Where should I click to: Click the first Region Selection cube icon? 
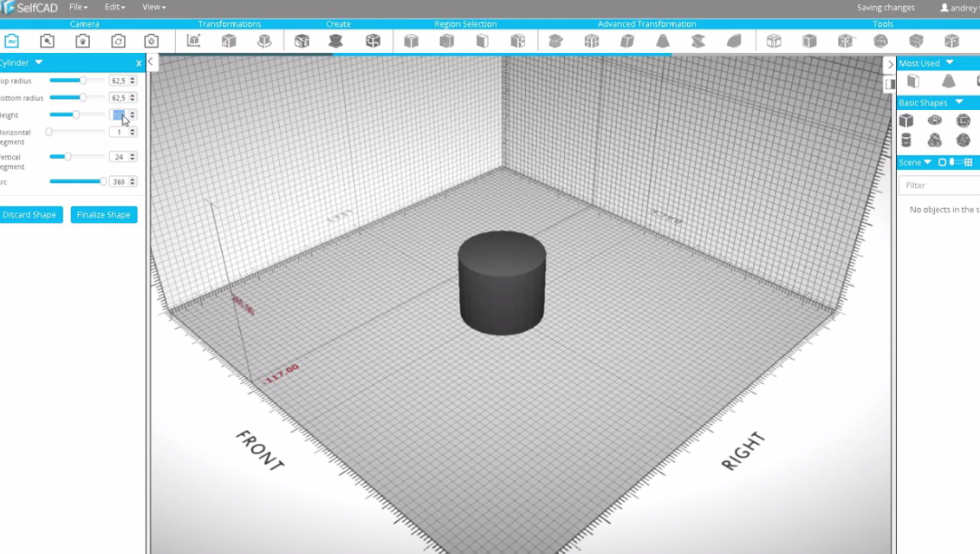click(412, 42)
